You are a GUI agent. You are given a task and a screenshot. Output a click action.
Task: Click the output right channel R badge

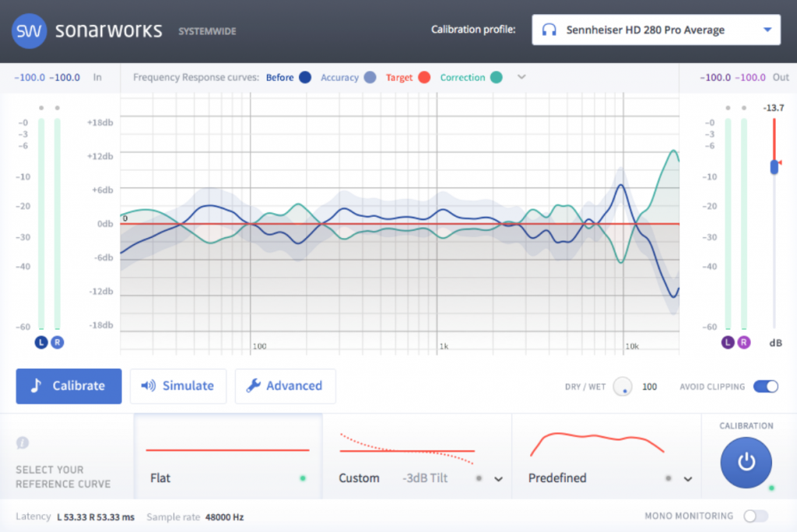(x=744, y=342)
